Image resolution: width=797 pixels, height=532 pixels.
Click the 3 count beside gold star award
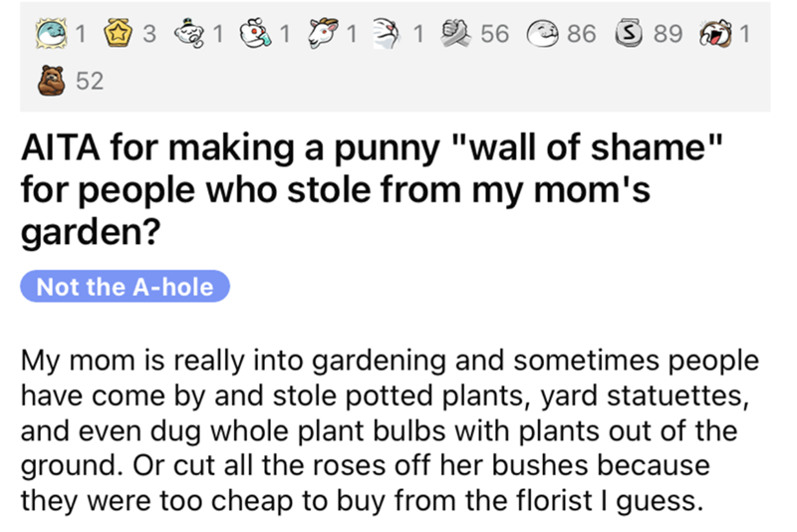click(x=149, y=35)
